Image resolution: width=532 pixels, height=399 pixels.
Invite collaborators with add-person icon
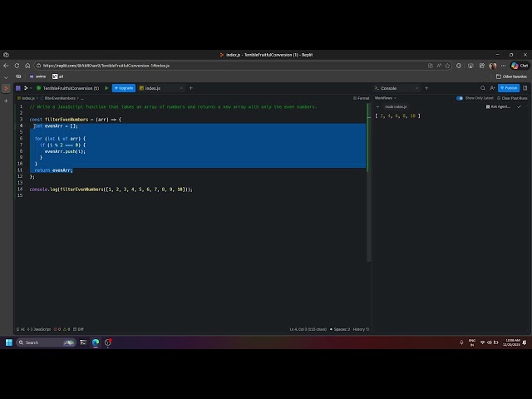(x=492, y=88)
